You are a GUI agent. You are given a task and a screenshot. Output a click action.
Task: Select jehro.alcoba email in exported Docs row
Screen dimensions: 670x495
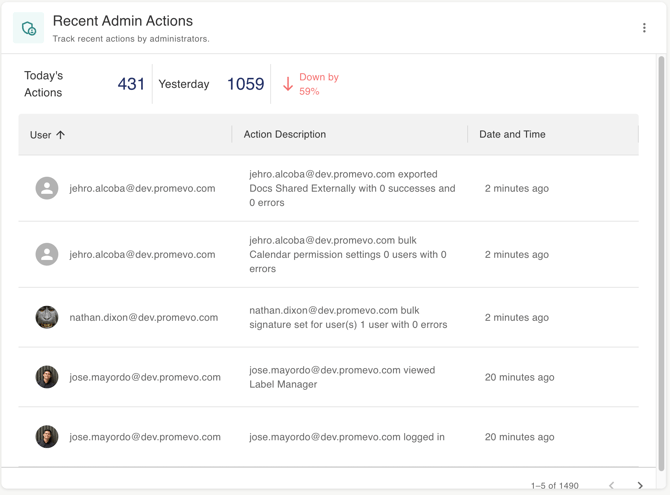142,189
